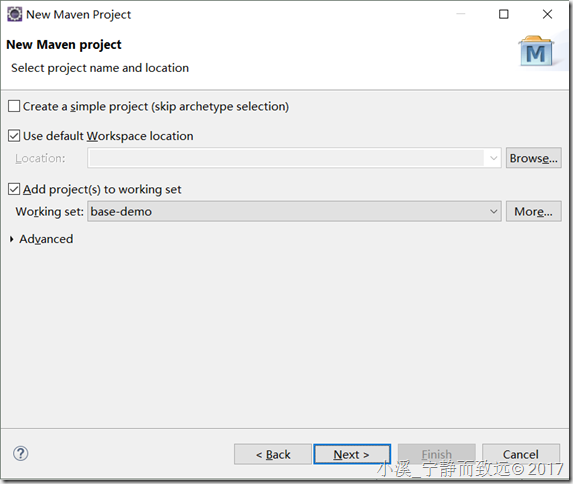Cancel the Maven project wizard
This screenshot has width=573, height=484.
(521, 454)
